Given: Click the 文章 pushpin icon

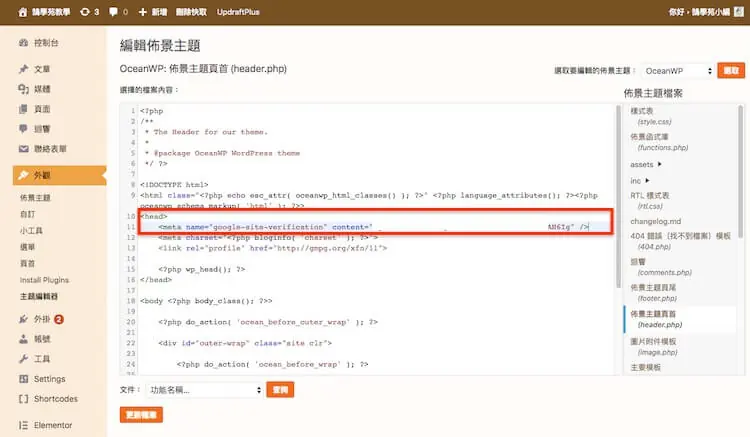Looking at the screenshot, I should pos(23,69).
